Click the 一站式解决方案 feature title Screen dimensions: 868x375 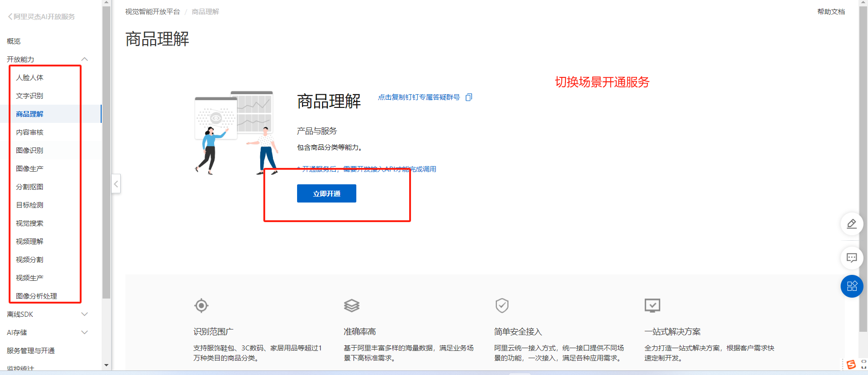coord(673,332)
